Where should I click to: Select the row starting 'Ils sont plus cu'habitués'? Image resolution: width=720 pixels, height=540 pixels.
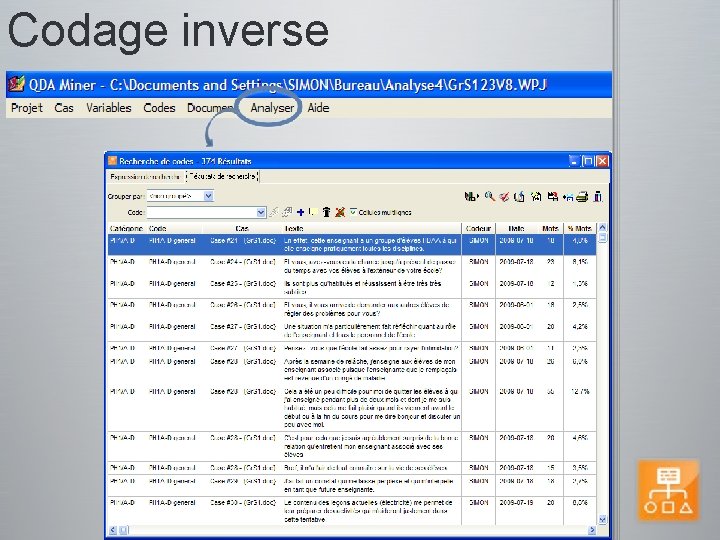352,287
